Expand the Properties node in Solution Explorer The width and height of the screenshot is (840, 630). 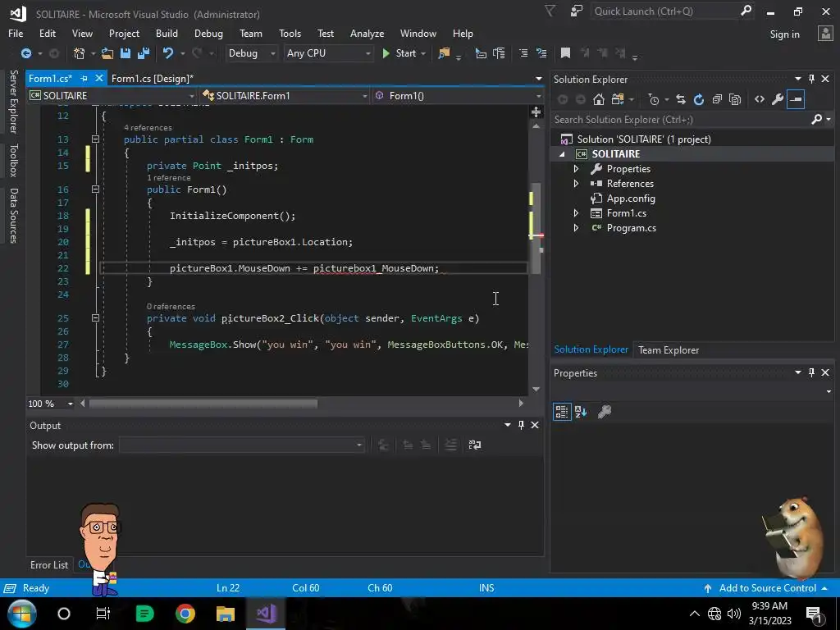click(576, 169)
